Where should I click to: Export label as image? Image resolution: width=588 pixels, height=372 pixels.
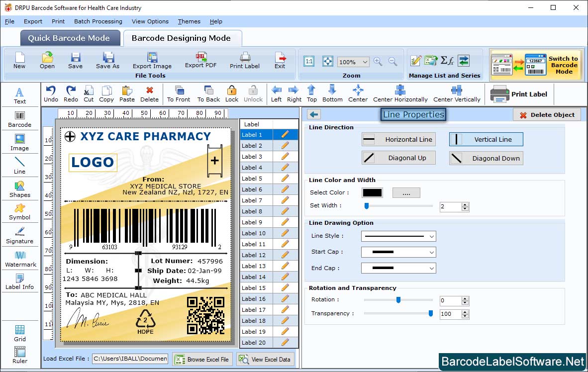coord(152,61)
